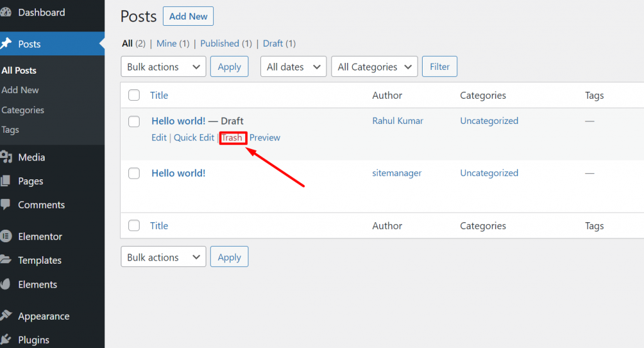Open Elementor in the sidebar
Image resolution: width=644 pixels, height=348 pixels.
tap(40, 237)
